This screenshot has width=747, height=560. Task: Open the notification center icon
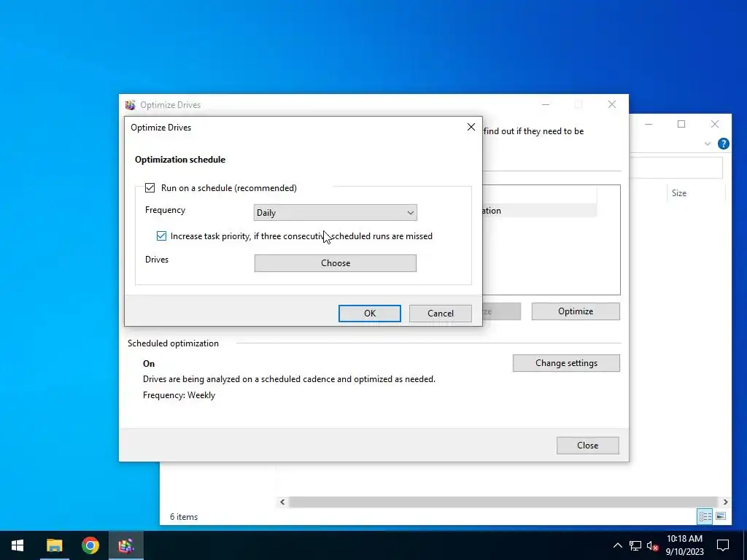click(723, 545)
